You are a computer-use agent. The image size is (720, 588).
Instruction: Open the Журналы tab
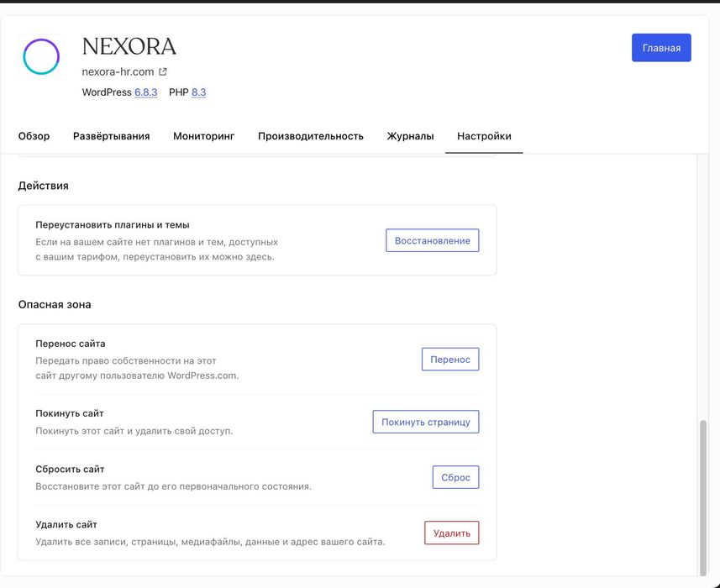click(410, 136)
